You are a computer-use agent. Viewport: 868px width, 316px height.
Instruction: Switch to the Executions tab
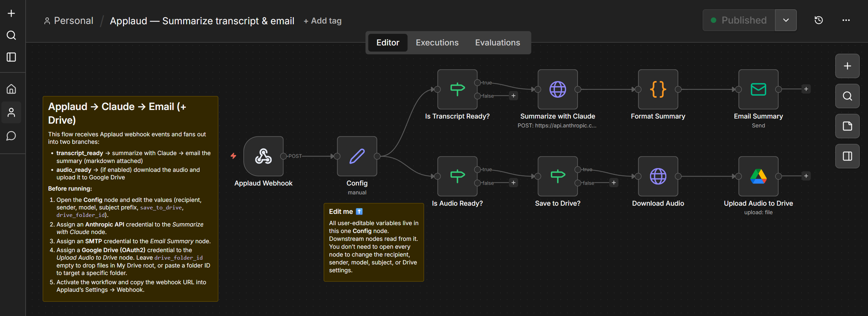tap(437, 43)
